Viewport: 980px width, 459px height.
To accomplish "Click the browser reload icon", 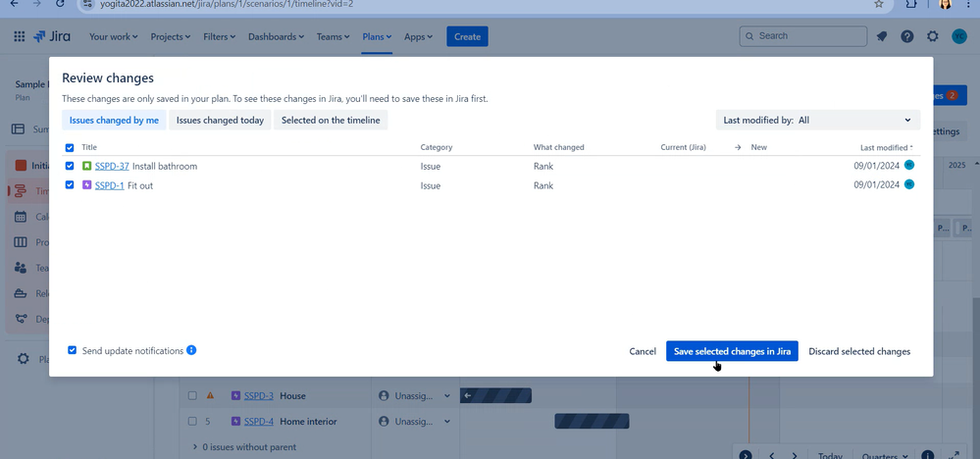I will tap(60, 4).
